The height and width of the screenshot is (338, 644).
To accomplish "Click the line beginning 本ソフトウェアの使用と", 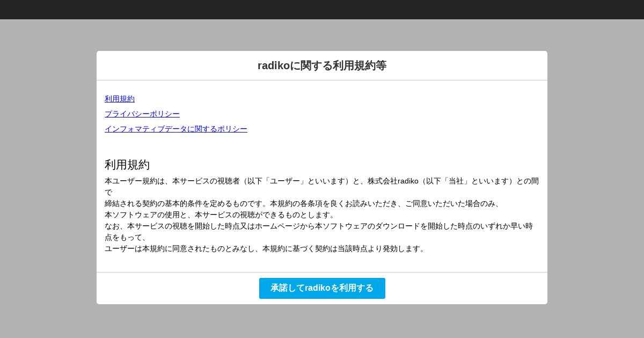I will pos(220,215).
